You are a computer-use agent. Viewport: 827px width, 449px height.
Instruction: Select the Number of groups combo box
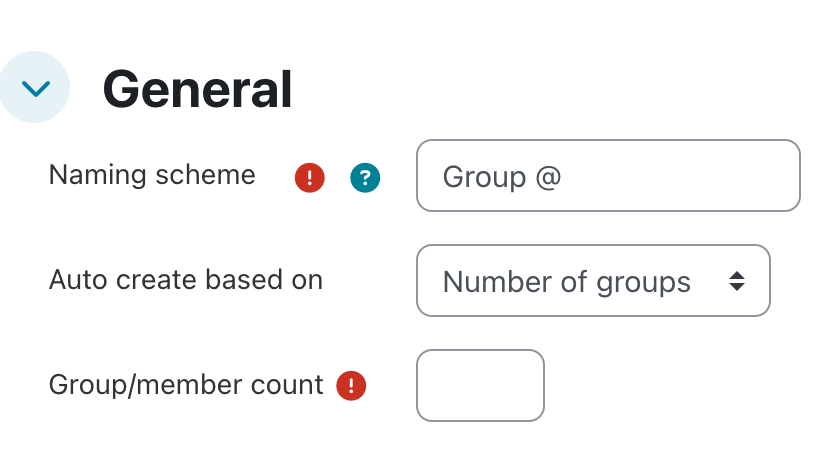point(593,281)
